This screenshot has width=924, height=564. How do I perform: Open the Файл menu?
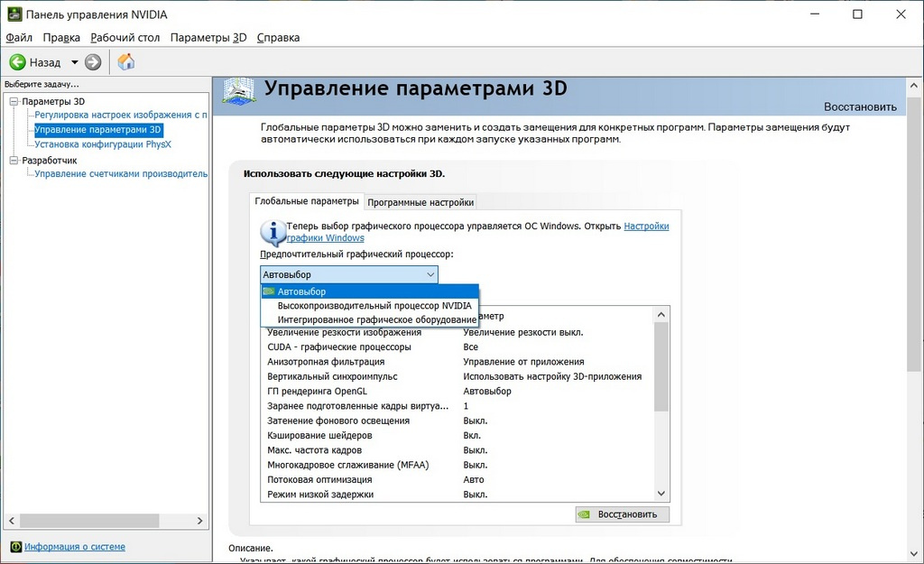click(19, 38)
